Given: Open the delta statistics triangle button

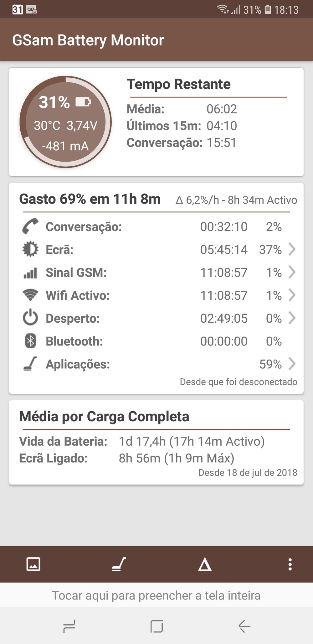Looking at the screenshot, I should coord(205,564).
